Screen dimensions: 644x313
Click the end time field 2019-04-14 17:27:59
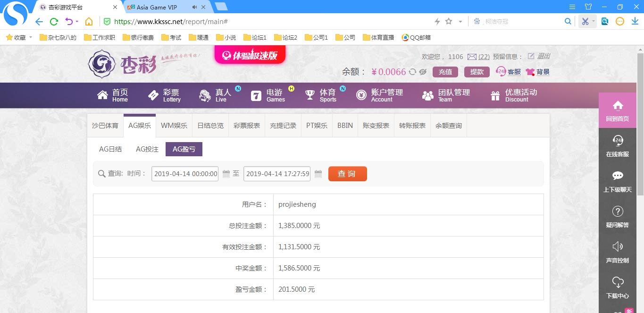[x=277, y=174]
